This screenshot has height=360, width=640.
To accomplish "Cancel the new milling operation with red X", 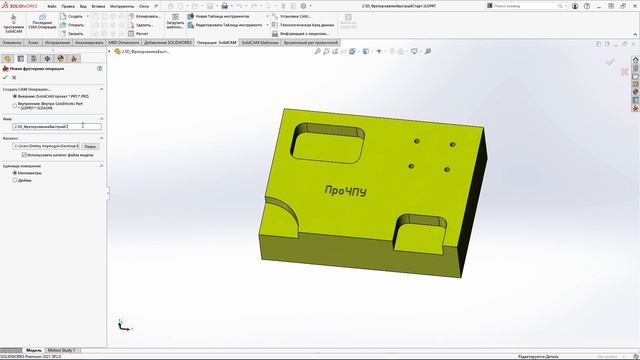I will (x=14, y=77).
